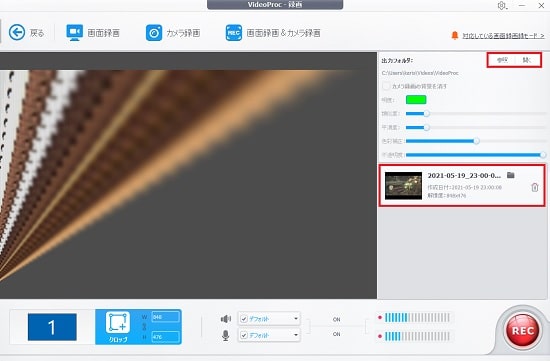Select display 1 monitor thumbnail

52,327
